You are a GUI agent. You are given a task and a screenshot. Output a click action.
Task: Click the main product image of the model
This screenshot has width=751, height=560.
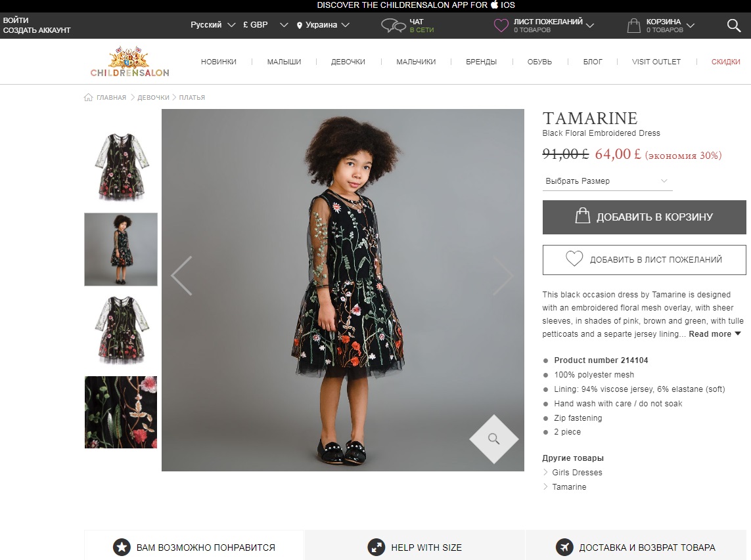pyautogui.click(x=343, y=290)
